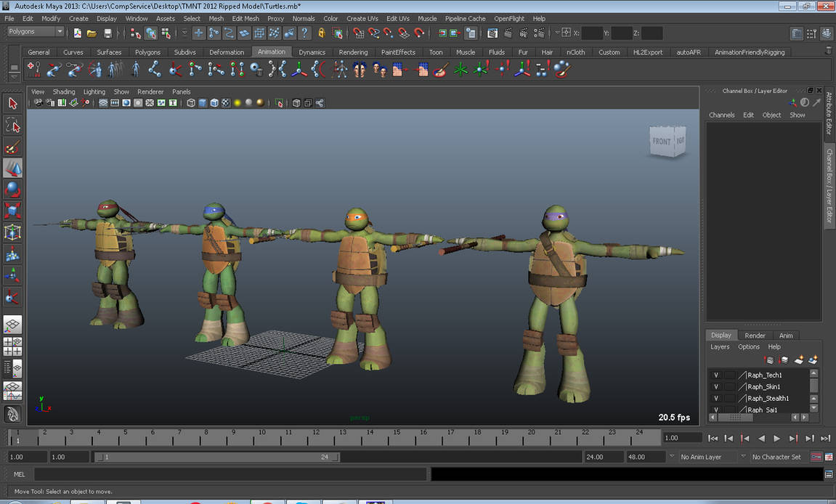The image size is (836, 504).
Task: Click Step Forward One Key button
Action: pos(793,439)
